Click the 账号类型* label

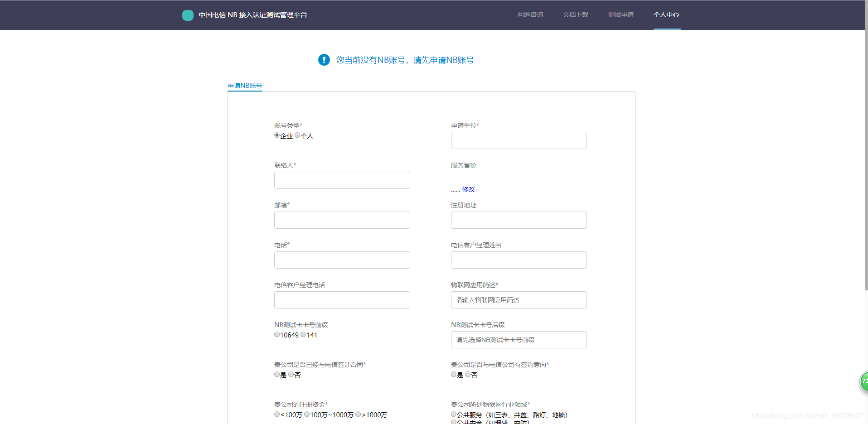coord(288,125)
